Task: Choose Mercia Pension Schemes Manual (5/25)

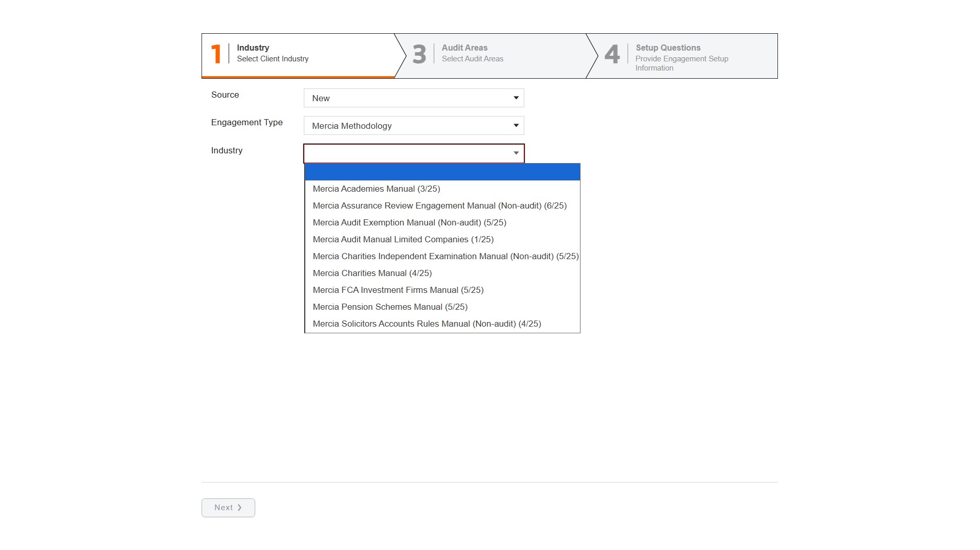Action: [x=390, y=307]
